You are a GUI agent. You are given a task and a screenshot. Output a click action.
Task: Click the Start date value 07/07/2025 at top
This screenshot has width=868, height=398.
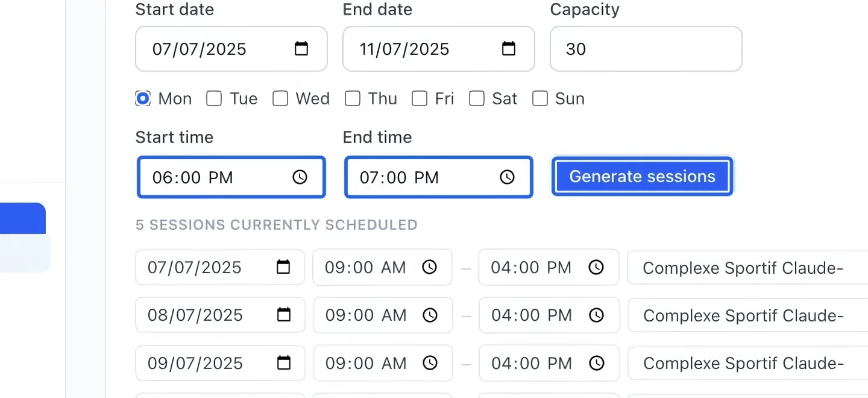click(200, 49)
